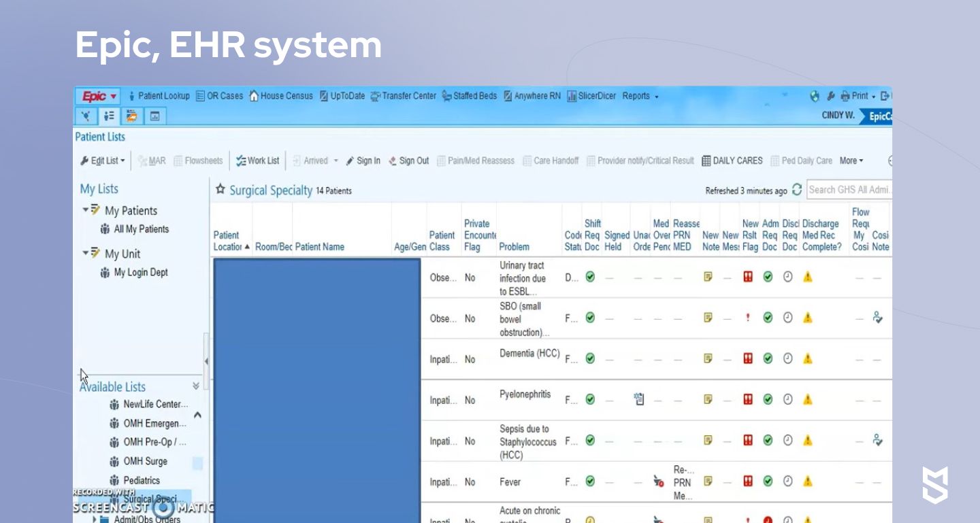The width and height of the screenshot is (980, 523).
Task: Click discharge warning triangle in Urinary tract row
Action: 808,277
